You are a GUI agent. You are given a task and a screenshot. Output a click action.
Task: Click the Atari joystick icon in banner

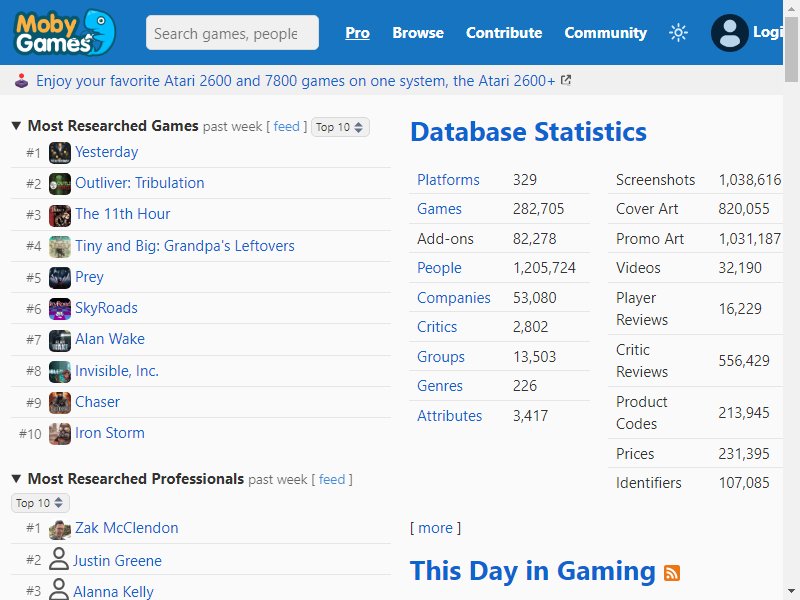pyautogui.click(x=21, y=81)
